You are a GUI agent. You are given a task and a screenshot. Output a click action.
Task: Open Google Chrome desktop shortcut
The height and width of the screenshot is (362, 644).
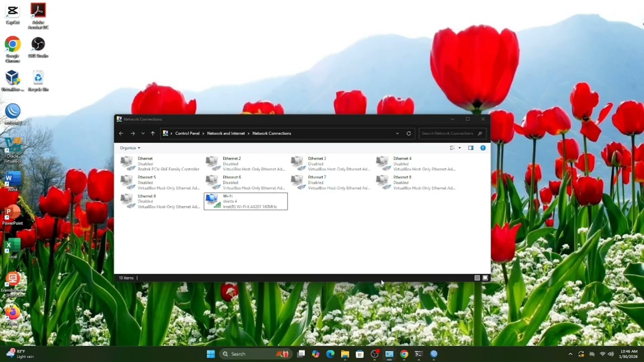[x=13, y=50]
